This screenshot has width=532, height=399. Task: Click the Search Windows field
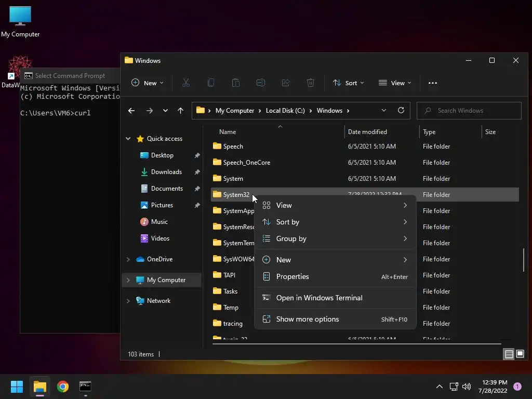click(x=469, y=111)
